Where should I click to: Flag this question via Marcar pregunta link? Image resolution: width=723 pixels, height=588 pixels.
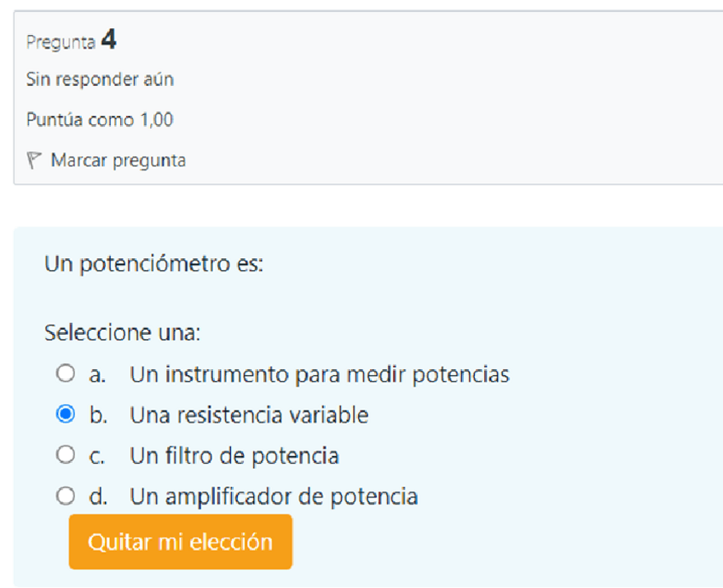tap(118, 159)
